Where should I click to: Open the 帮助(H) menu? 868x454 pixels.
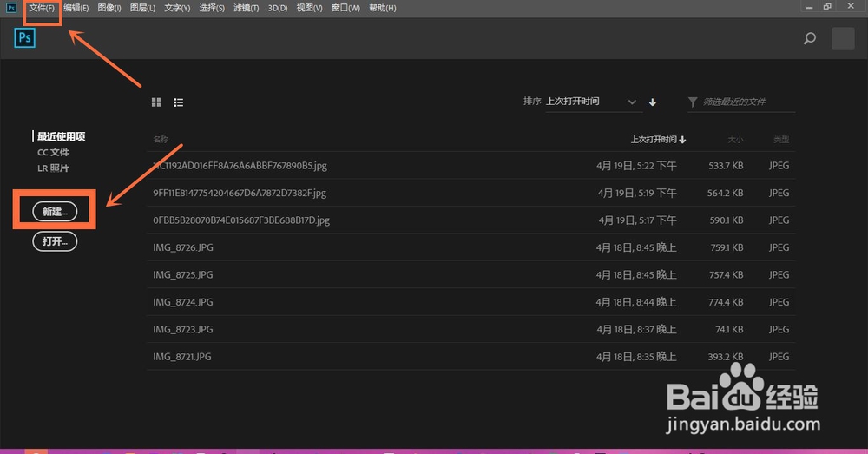pyautogui.click(x=383, y=8)
